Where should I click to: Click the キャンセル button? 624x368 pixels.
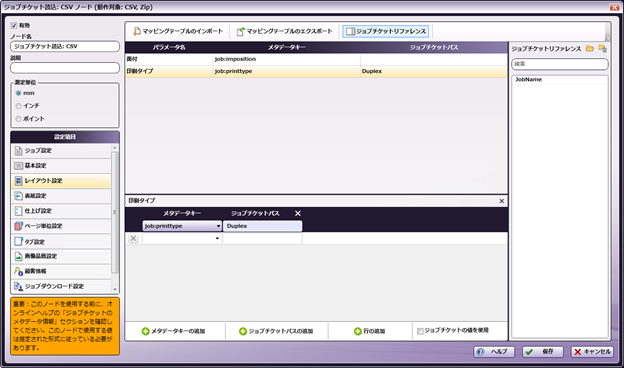592,352
